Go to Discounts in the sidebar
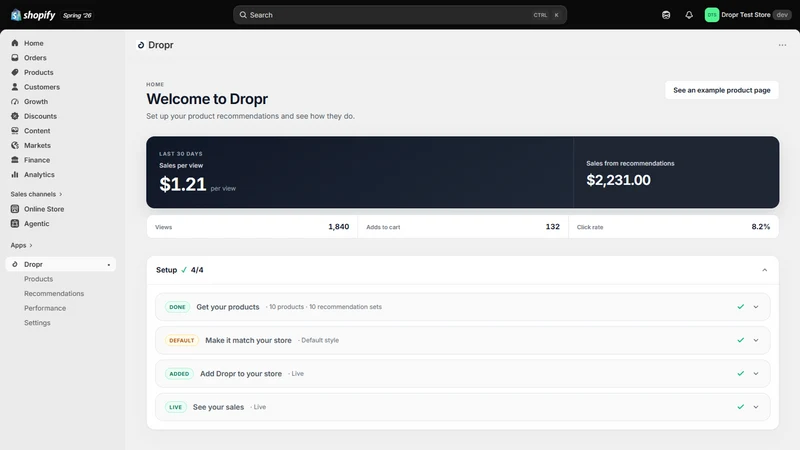This screenshot has width=800, height=450. [x=40, y=116]
